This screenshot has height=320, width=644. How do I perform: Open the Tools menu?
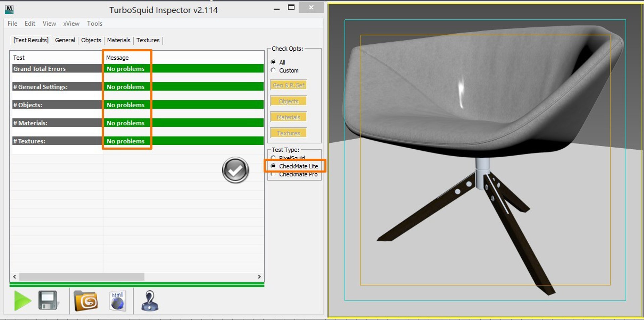pyautogui.click(x=95, y=23)
